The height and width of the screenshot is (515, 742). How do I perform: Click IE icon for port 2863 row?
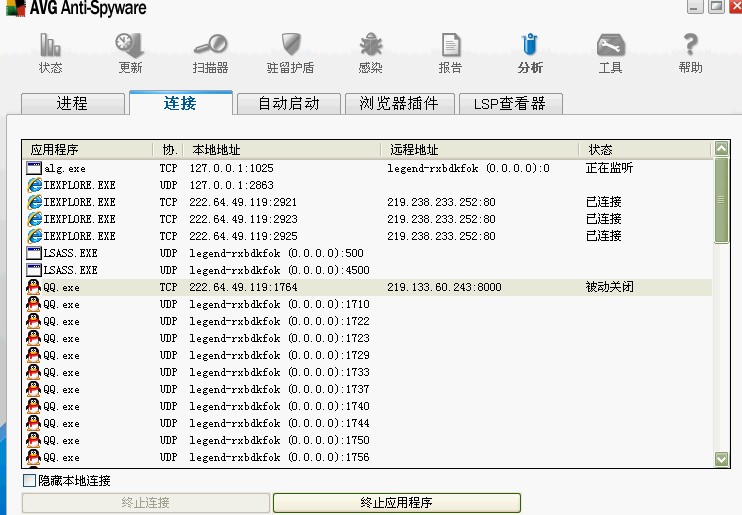click(34, 185)
